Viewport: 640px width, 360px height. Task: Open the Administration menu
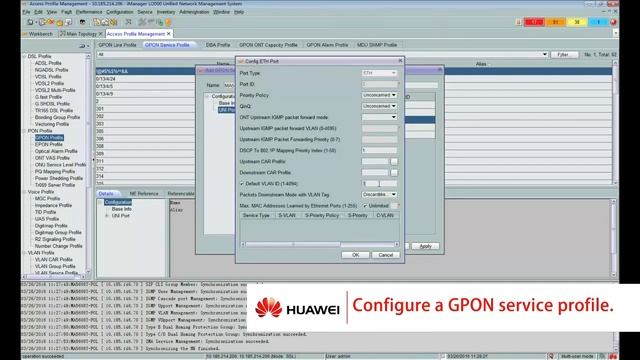click(194, 12)
